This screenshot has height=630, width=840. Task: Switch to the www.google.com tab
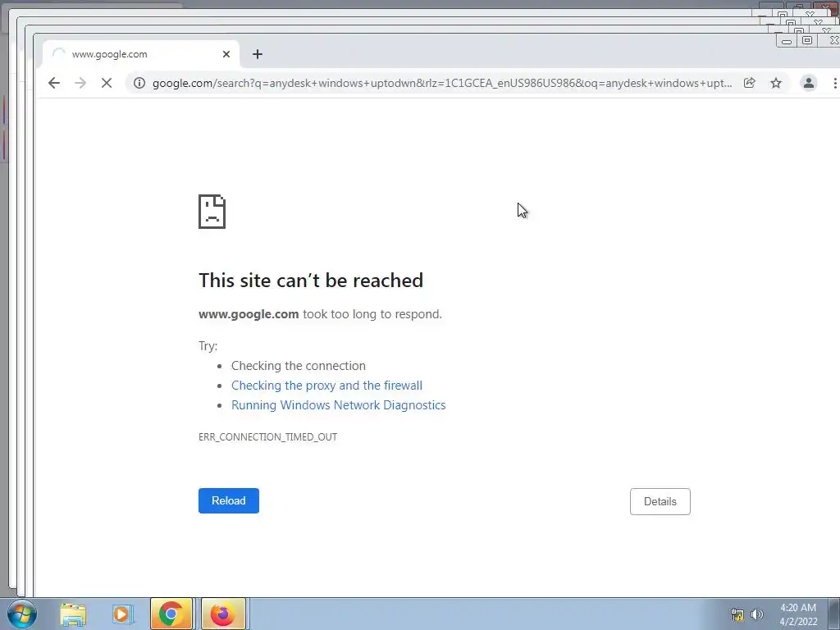(141, 54)
